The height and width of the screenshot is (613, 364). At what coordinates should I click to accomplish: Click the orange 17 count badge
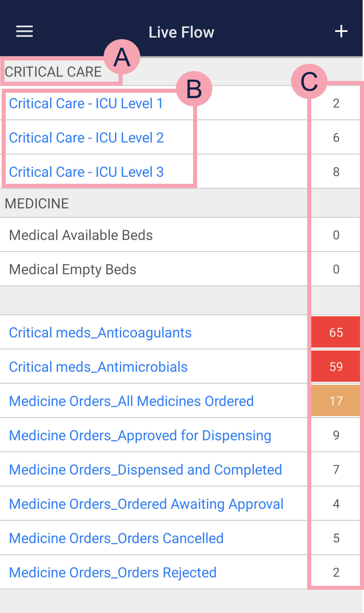coord(336,401)
